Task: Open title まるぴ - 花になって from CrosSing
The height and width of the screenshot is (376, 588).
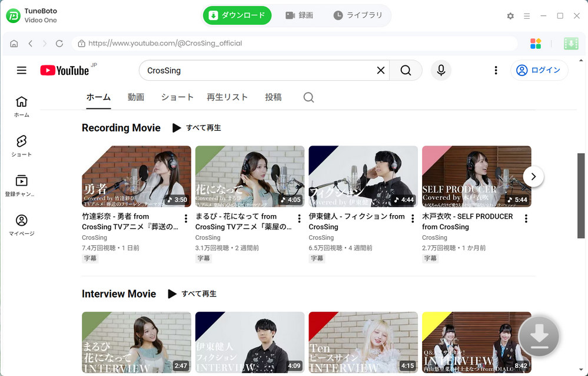Action: click(243, 222)
